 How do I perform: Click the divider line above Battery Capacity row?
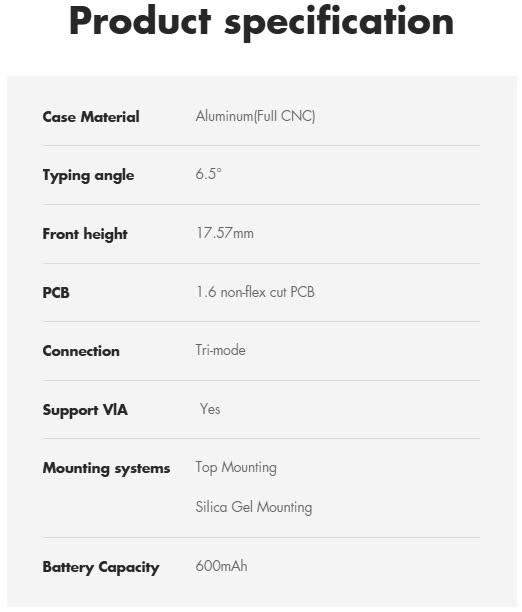[261, 537]
